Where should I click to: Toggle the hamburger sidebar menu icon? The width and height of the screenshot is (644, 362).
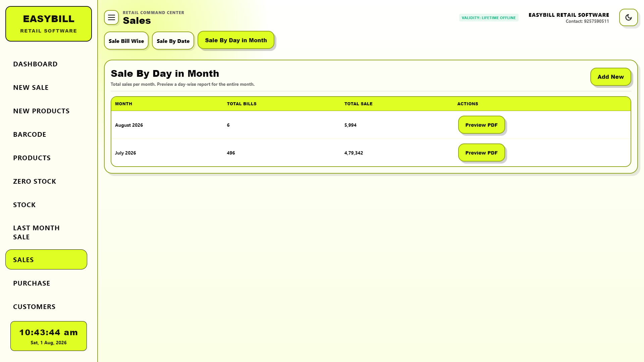click(111, 17)
